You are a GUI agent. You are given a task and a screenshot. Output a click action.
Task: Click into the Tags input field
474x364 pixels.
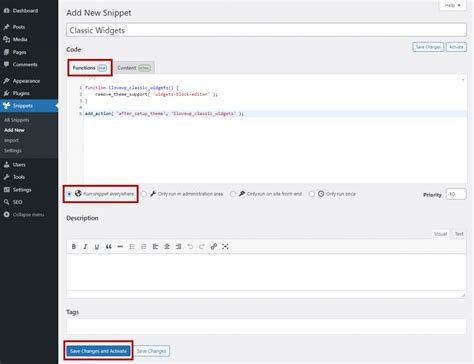[266, 327]
